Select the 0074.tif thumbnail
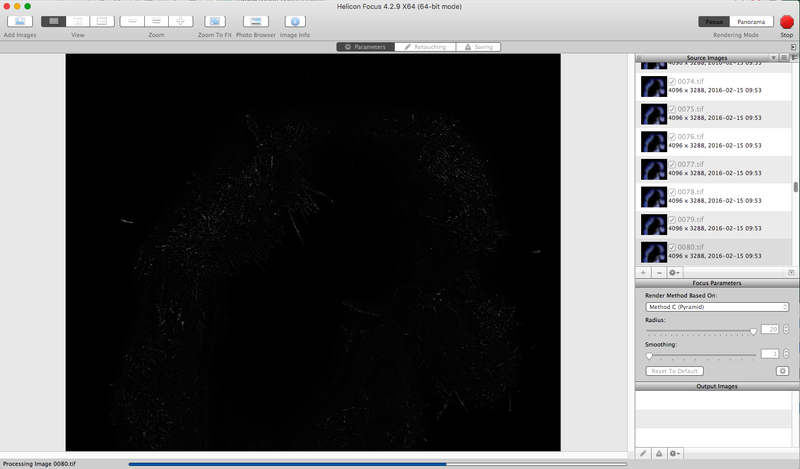The height and width of the screenshot is (469, 800). coord(654,87)
